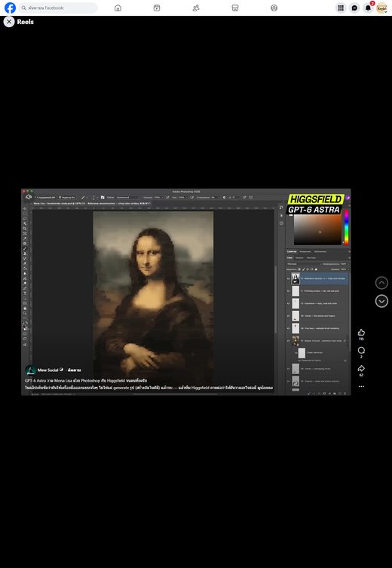Like this reel with thumbs-up
This screenshot has height=568, width=392.
tap(361, 333)
